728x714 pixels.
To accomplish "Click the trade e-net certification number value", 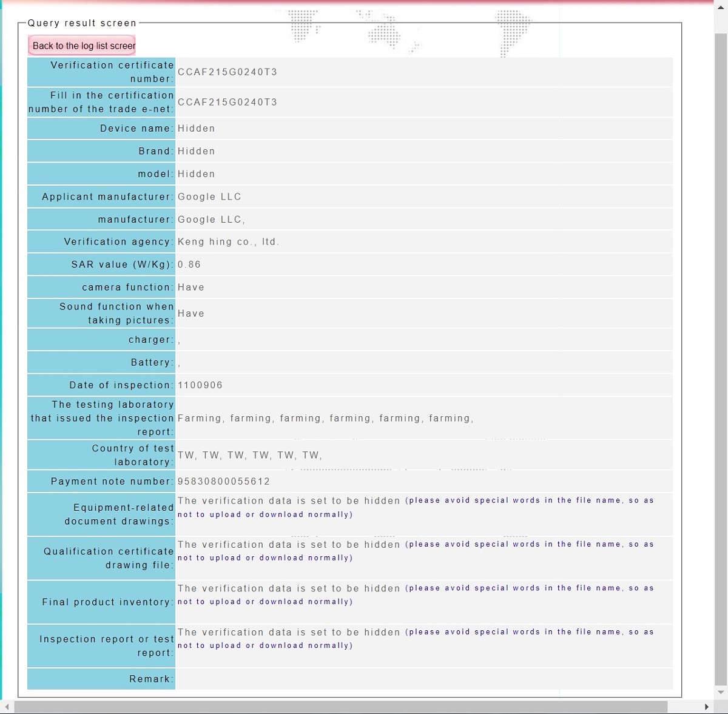I will click(227, 103).
